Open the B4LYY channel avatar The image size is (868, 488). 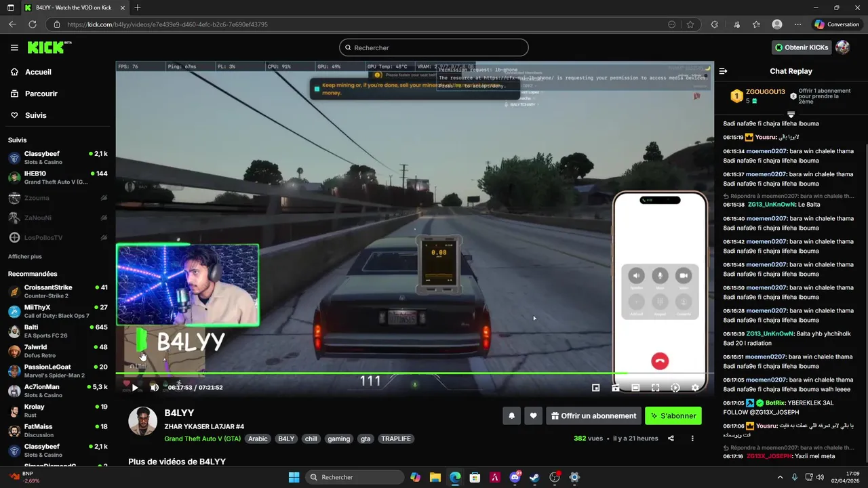143,422
